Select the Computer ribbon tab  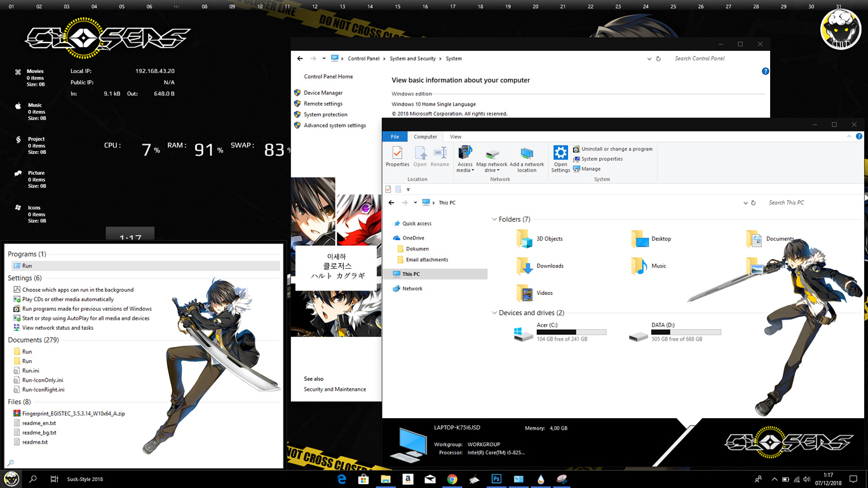coord(426,137)
